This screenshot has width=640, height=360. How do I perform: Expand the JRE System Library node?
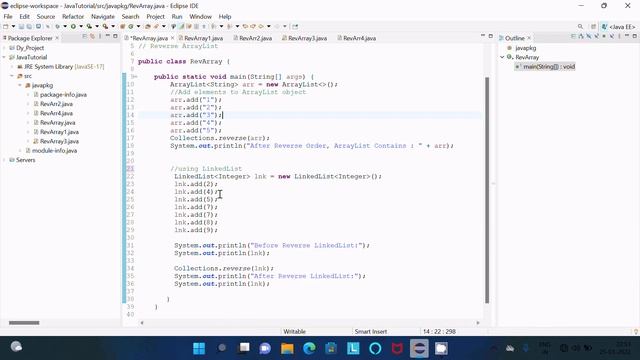[x=12, y=67]
